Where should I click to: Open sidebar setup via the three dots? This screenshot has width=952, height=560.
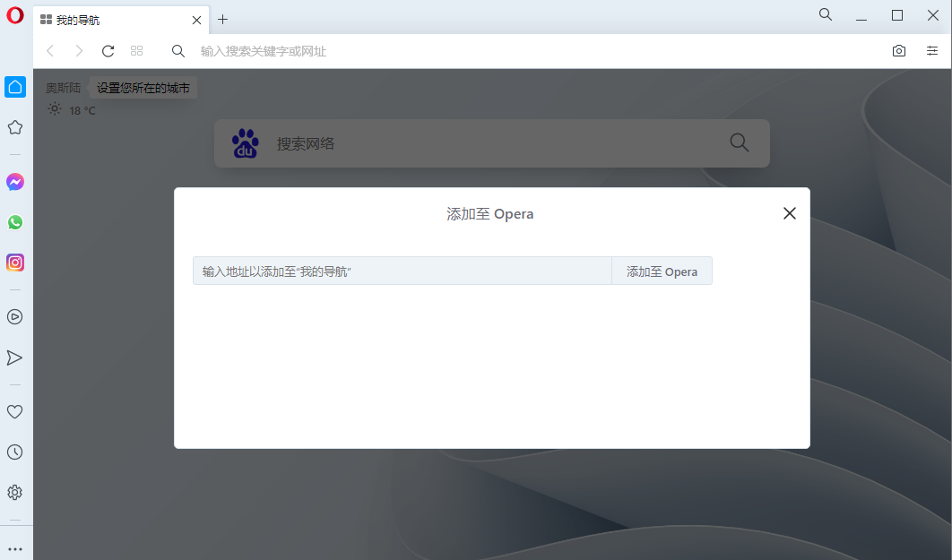(14, 547)
